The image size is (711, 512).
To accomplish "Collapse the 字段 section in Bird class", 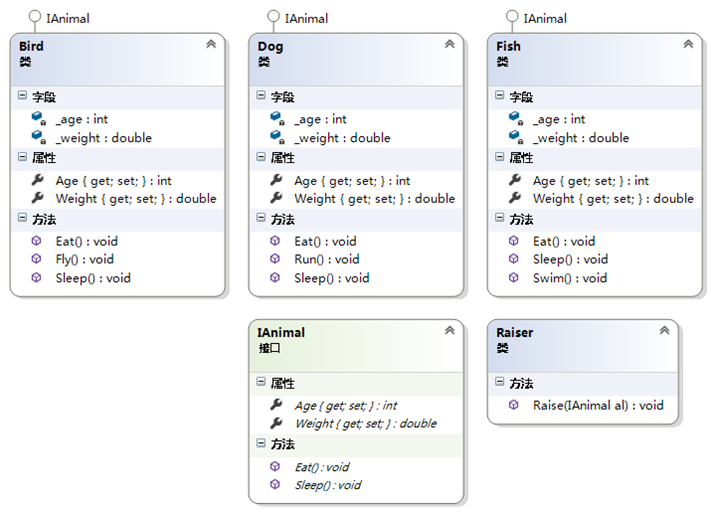I will (x=22, y=95).
